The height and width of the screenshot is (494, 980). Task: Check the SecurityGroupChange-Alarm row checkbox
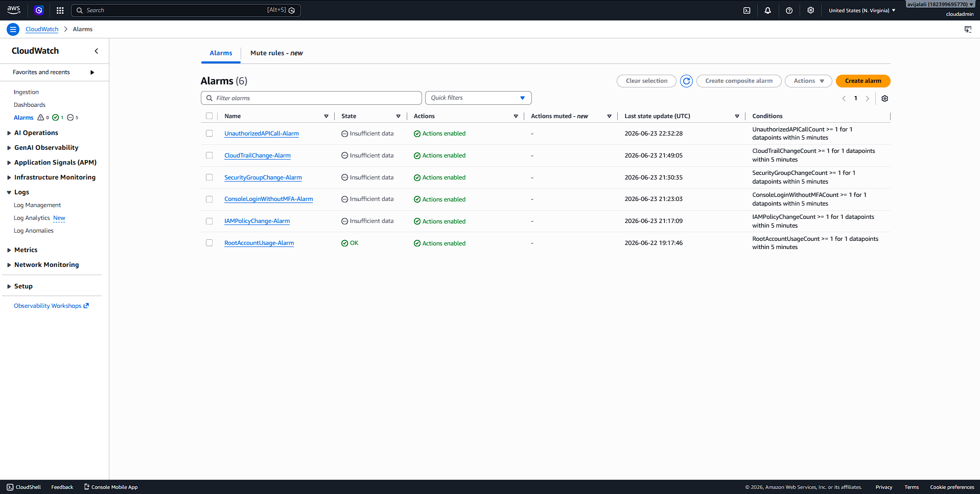[209, 177]
